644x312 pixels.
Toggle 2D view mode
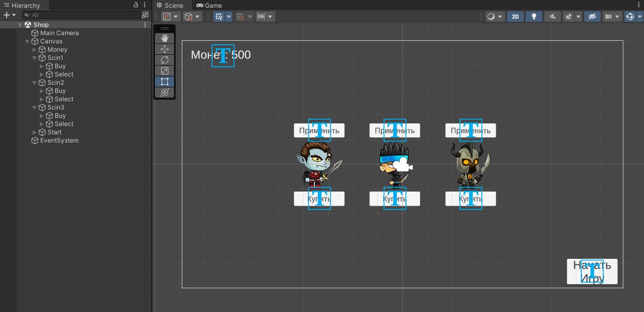point(515,17)
